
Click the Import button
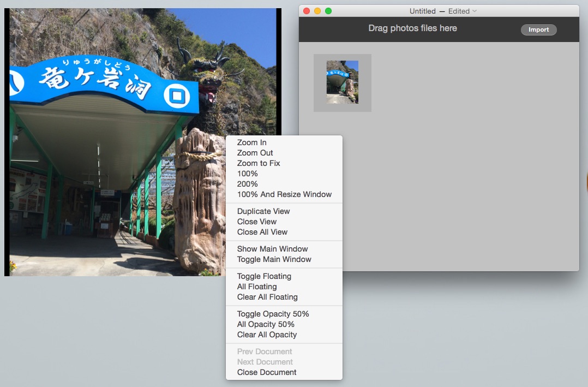point(538,29)
